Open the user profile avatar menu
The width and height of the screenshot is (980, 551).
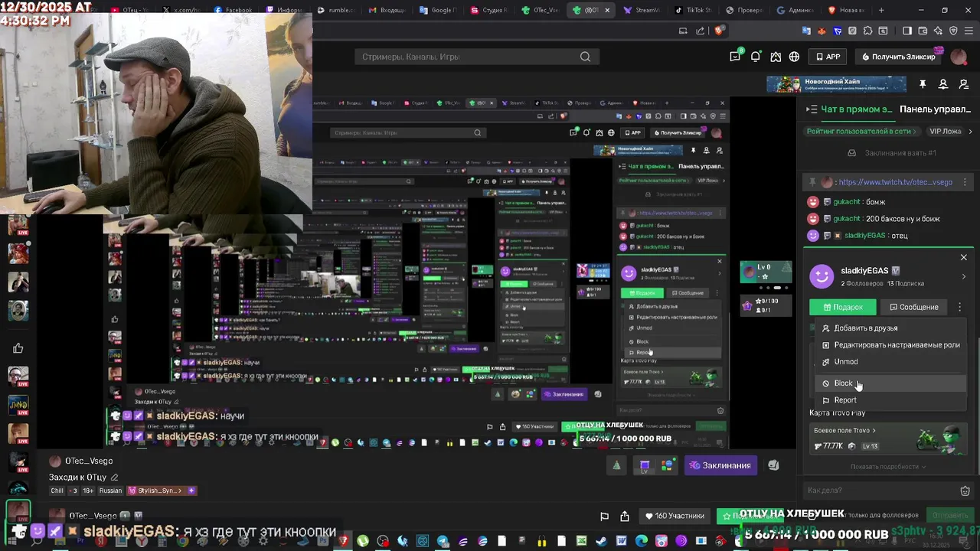[959, 57]
